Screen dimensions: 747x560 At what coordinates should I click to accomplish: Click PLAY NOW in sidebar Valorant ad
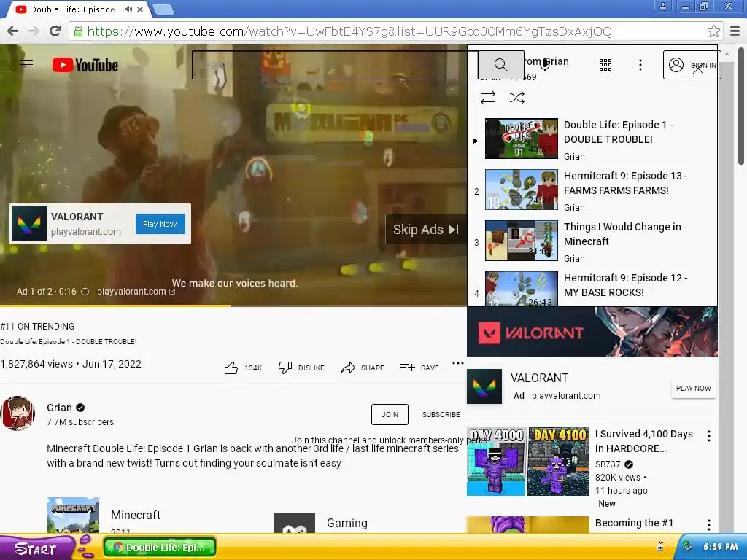click(x=693, y=388)
